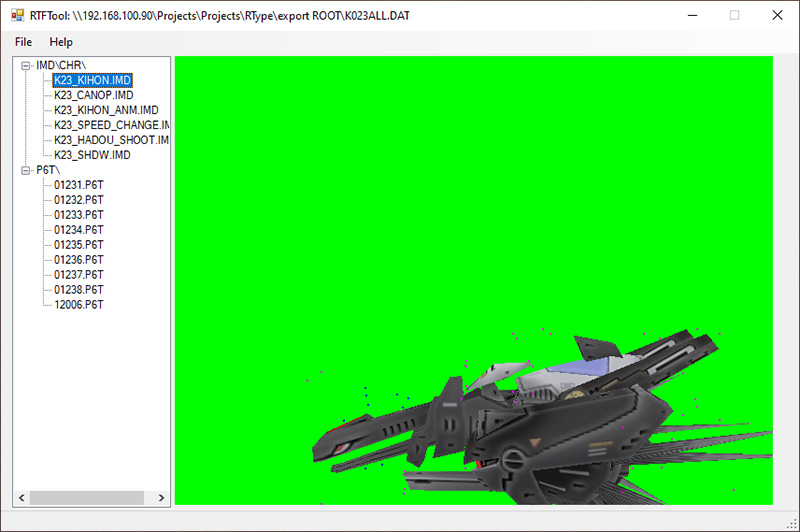Select texture 01237.P6T

coord(79,274)
